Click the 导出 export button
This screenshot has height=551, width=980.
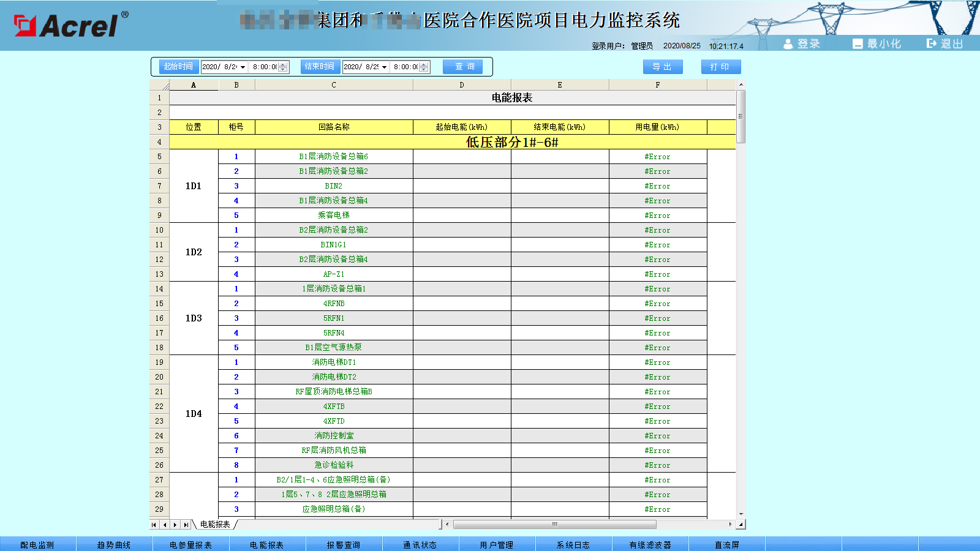(x=662, y=67)
